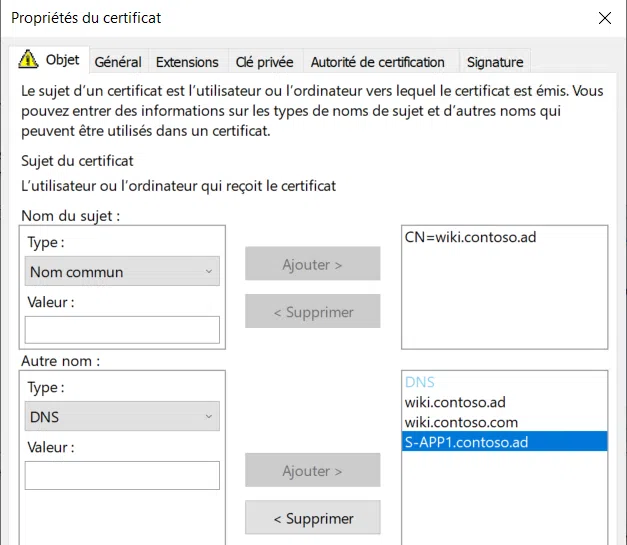Select the CN=wiki.contoso.ad entry
This screenshot has height=545, width=627.
pyautogui.click(x=457, y=237)
